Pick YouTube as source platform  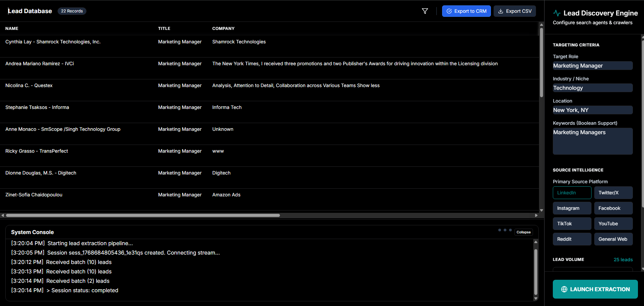coord(613,224)
